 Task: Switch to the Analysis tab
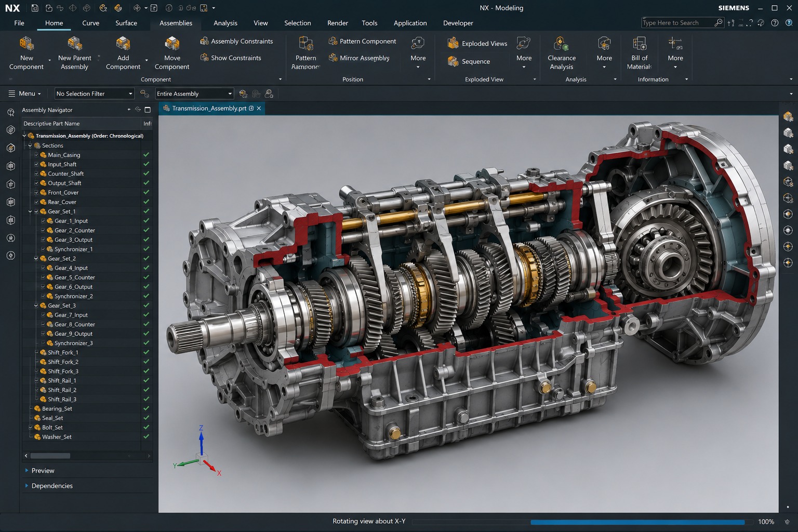pyautogui.click(x=225, y=23)
